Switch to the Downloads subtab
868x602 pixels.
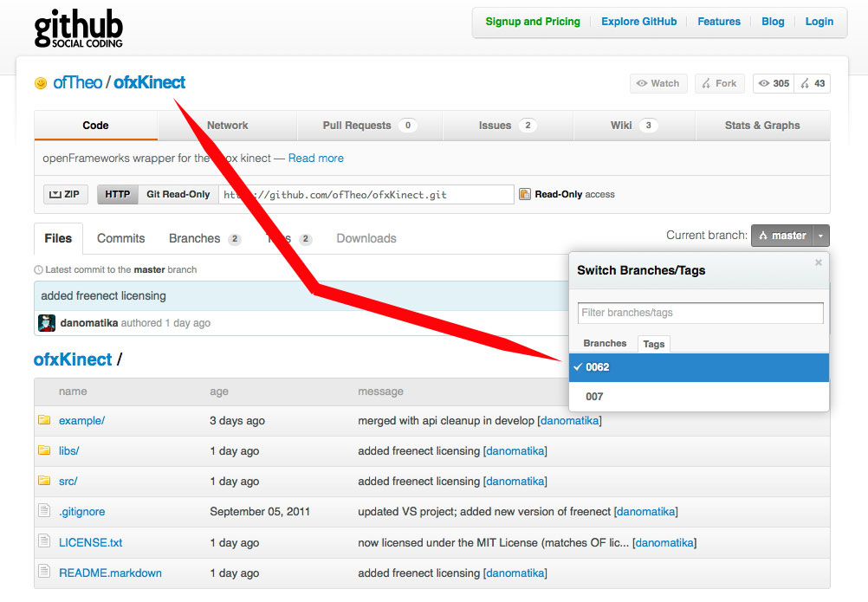tap(366, 238)
